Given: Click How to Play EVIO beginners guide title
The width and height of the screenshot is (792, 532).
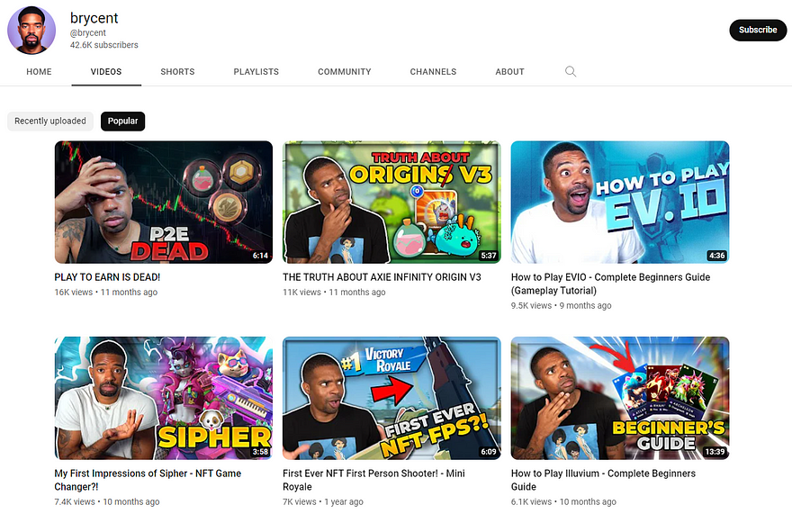Looking at the screenshot, I should (611, 284).
